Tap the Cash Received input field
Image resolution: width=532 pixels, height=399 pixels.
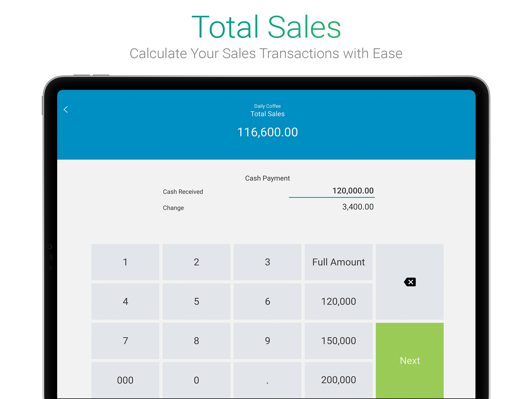pyautogui.click(x=332, y=191)
